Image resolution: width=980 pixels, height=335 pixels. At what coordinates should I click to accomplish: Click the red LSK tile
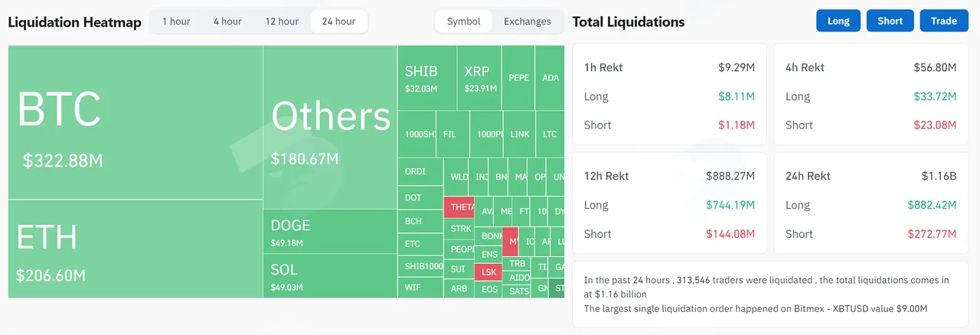click(x=488, y=272)
